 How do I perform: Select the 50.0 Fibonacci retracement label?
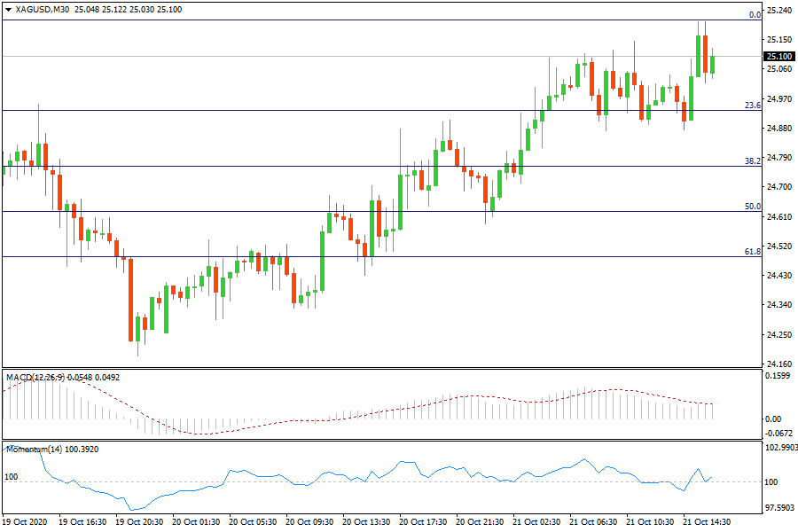point(752,207)
